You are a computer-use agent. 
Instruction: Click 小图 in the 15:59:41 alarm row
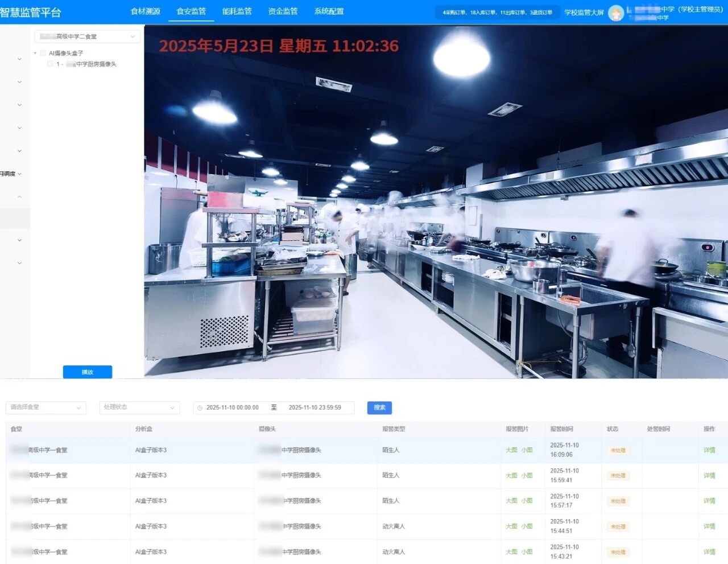(527, 475)
